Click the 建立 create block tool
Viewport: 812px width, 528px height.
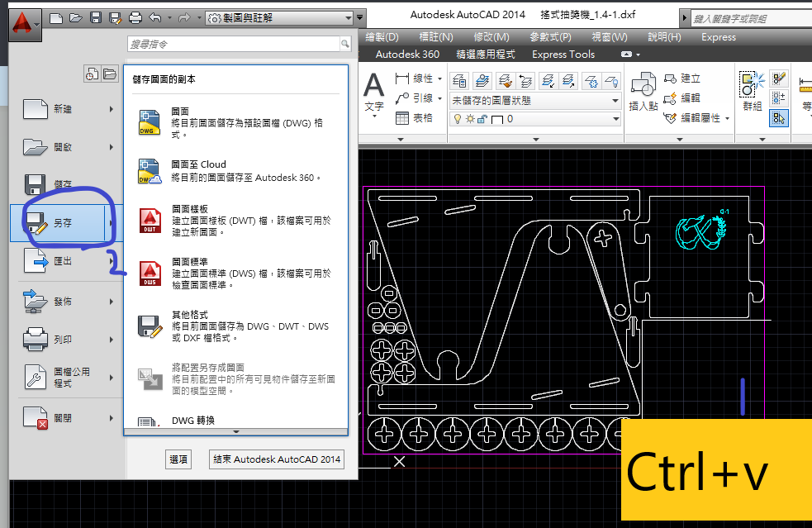(682, 78)
